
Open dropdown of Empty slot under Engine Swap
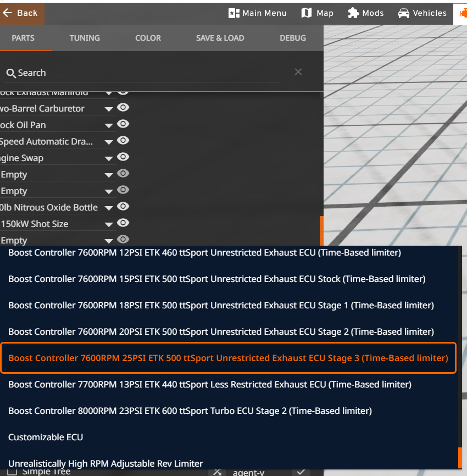click(109, 175)
